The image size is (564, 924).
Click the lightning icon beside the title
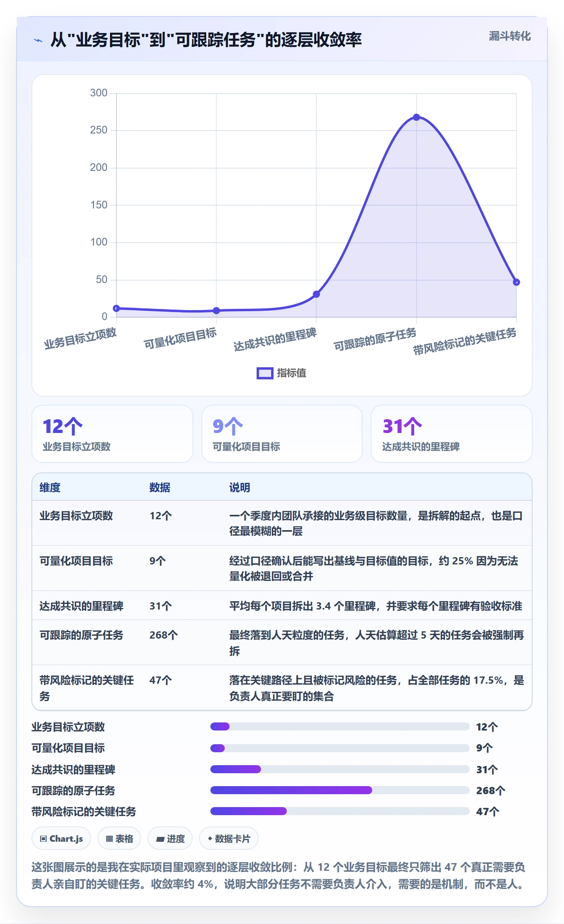click(38, 40)
